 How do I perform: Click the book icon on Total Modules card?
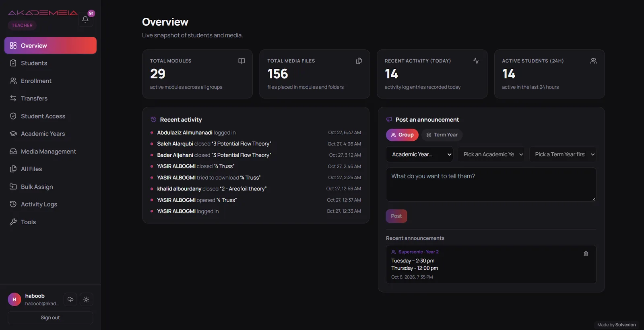click(x=242, y=61)
